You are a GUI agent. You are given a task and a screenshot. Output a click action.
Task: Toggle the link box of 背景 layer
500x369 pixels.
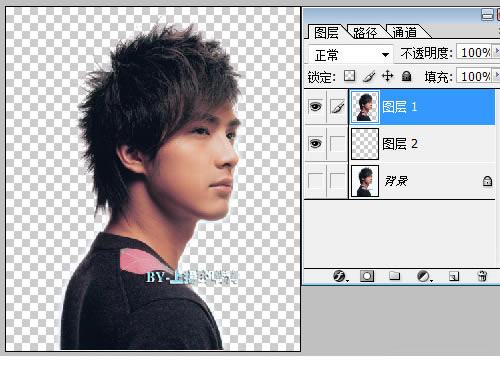click(x=337, y=181)
